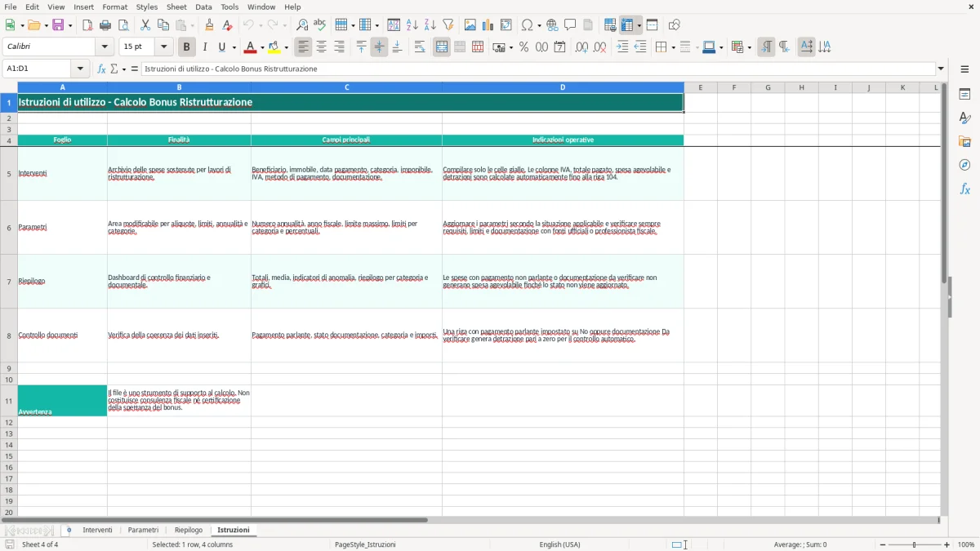Insert a hyperlink

click(x=552, y=25)
